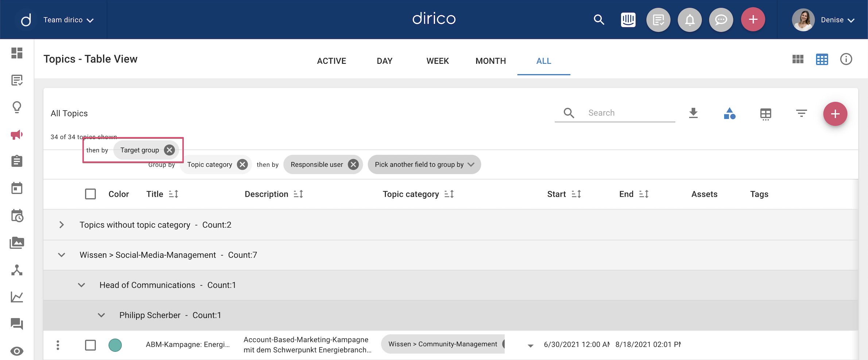Open the table column settings icon
This screenshot has height=360, width=868.
click(766, 114)
